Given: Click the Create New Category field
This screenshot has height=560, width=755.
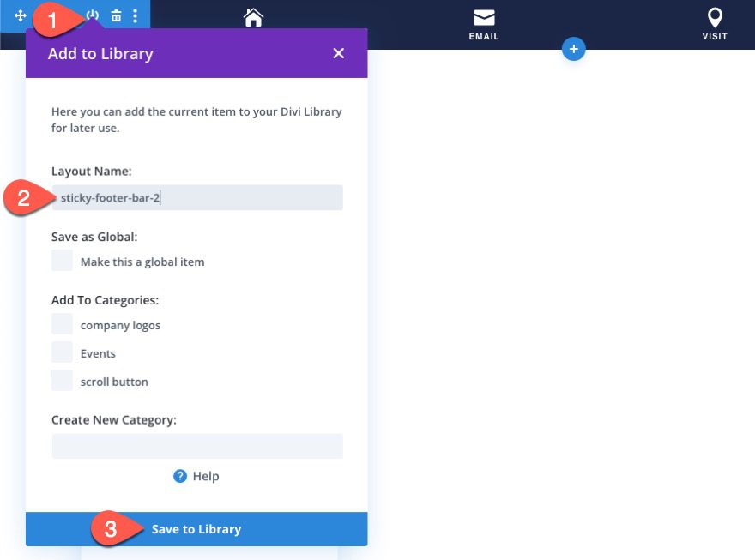Looking at the screenshot, I should (196, 445).
